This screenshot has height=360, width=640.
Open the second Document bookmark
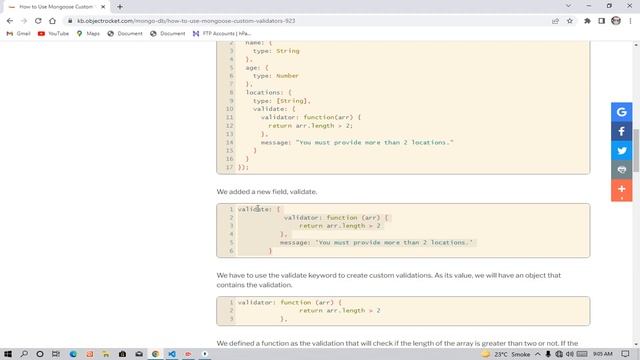(x=167, y=33)
